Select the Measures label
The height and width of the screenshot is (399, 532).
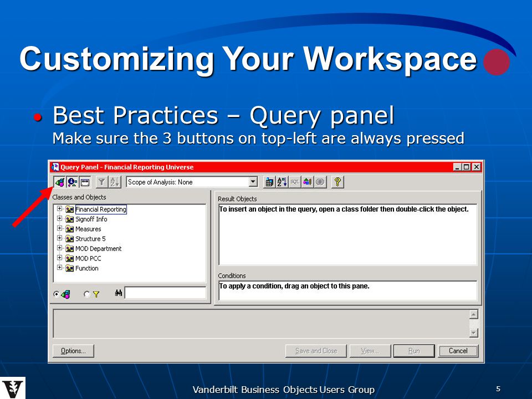coord(88,229)
